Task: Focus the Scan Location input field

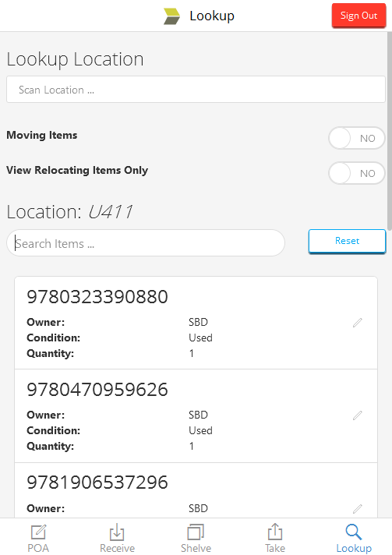Action: (x=196, y=90)
